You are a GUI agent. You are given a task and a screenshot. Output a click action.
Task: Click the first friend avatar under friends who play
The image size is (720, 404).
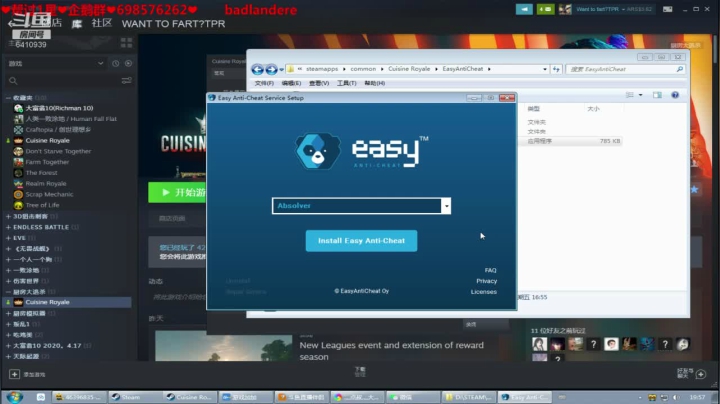coord(539,344)
